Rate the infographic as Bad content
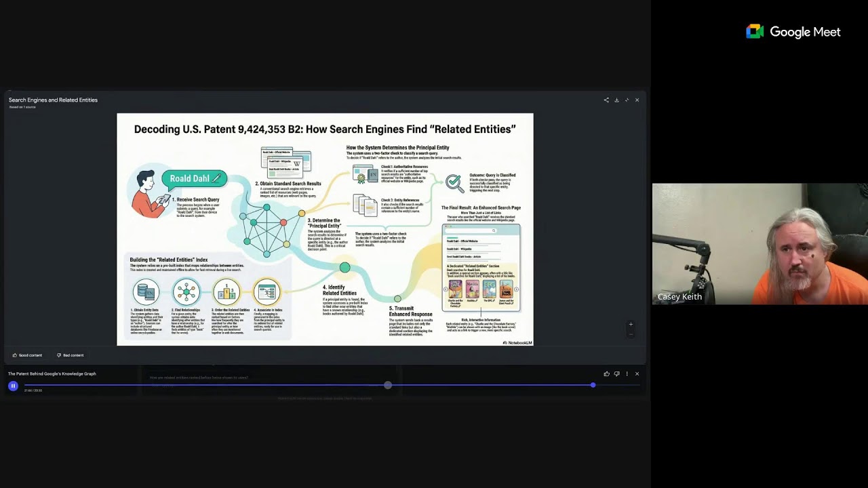Image resolution: width=868 pixels, height=488 pixels. [x=71, y=355]
